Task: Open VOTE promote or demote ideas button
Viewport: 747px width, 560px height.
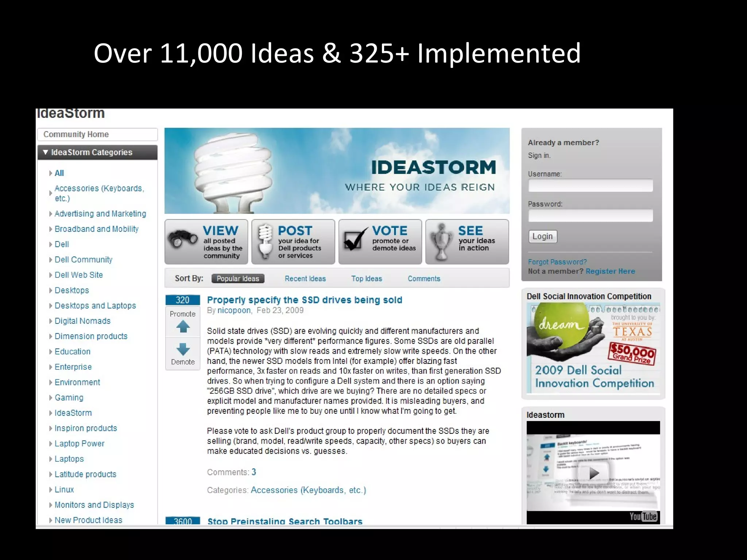Action: pyautogui.click(x=380, y=242)
